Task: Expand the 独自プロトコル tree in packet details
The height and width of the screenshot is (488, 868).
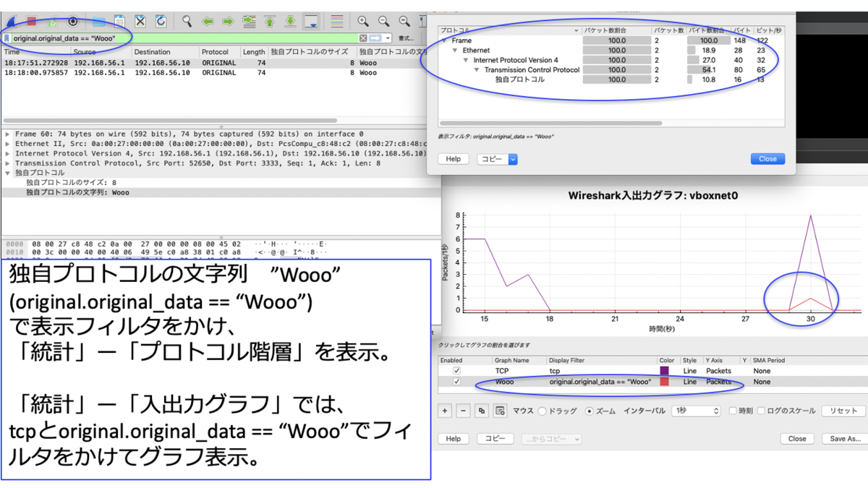Action: (x=7, y=174)
